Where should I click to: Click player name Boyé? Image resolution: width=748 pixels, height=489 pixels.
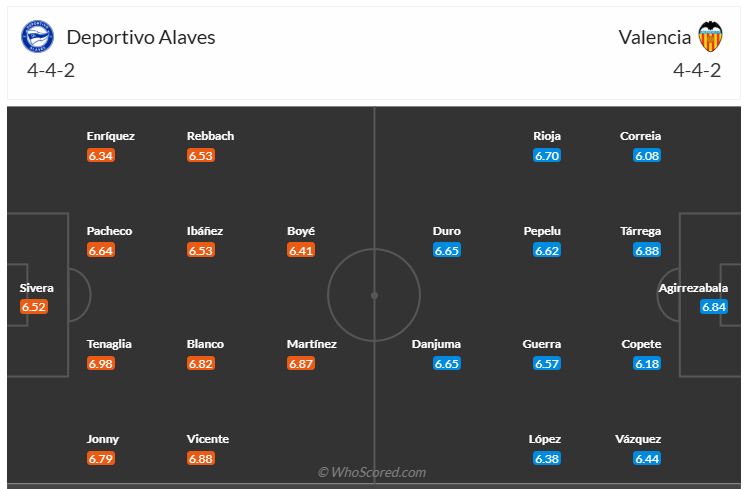[301, 231]
